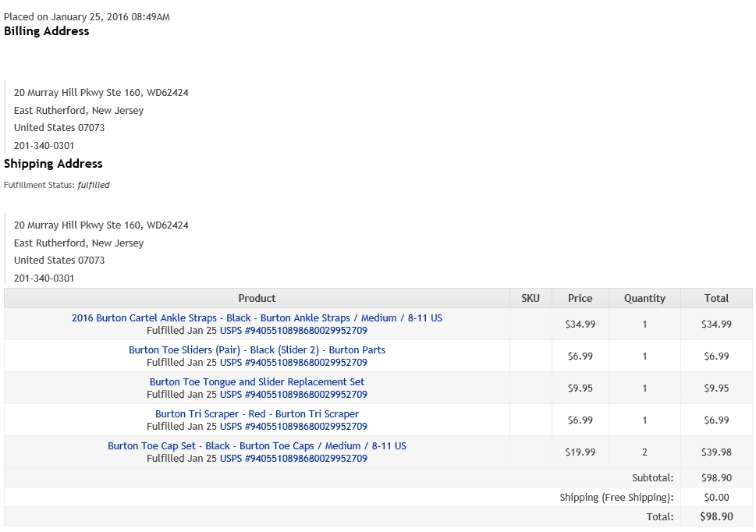Screen dimensions: 756x532
Task: Click the SKU column header
Action: pyautogui.click(x=531, y=298)
